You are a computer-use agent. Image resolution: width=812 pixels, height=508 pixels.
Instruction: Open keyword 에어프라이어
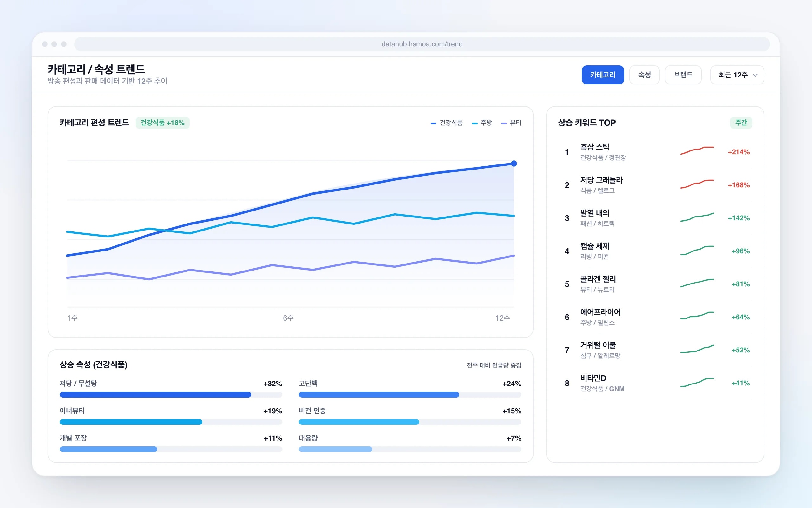(x=655, y=317)
